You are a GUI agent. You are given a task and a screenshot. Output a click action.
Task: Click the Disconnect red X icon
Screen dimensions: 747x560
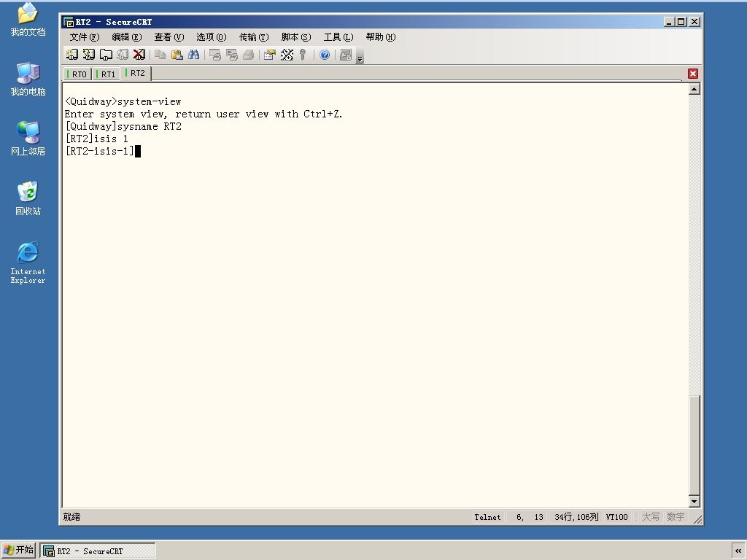(x=139, y=55)
